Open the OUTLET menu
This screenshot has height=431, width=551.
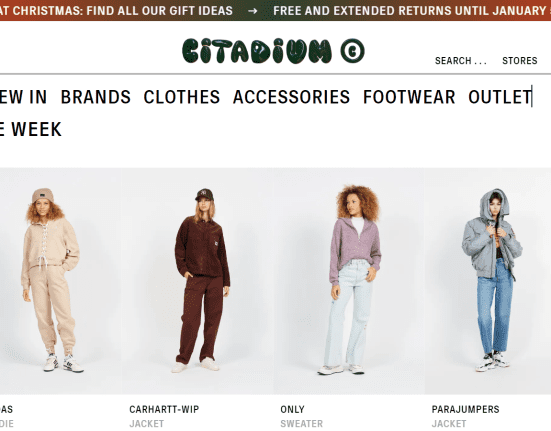click(500, 97)
